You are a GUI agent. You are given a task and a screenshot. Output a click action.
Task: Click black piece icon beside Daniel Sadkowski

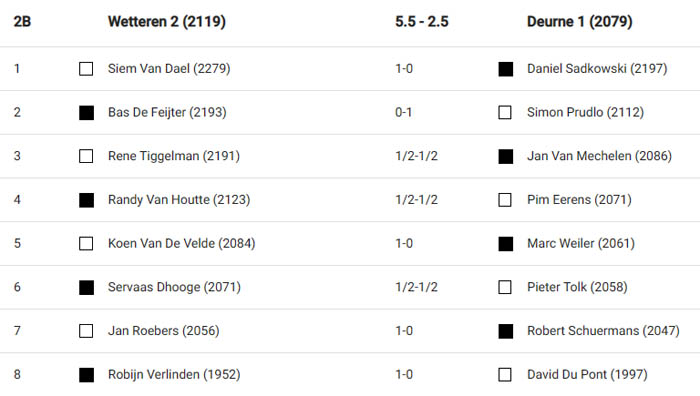[505, 69]
